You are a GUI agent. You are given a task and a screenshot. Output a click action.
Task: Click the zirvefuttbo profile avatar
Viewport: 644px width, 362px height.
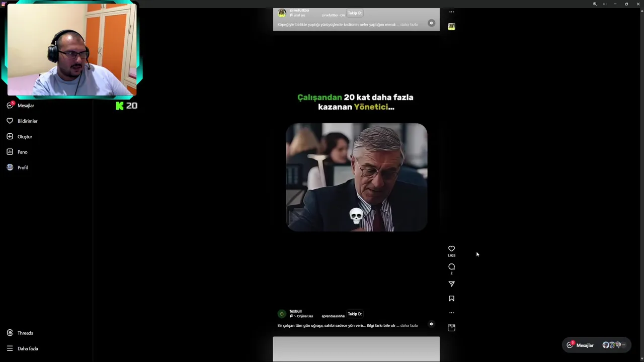pos(282,13)
